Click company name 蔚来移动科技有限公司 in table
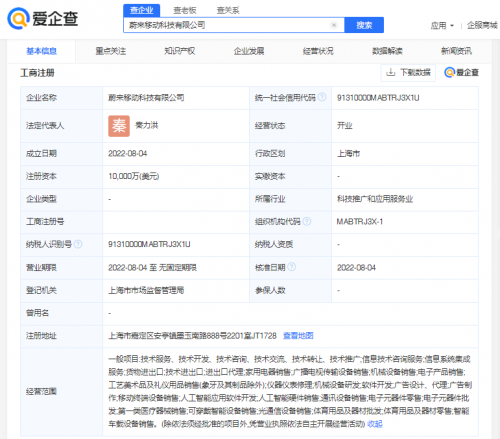 pos(146,98)
